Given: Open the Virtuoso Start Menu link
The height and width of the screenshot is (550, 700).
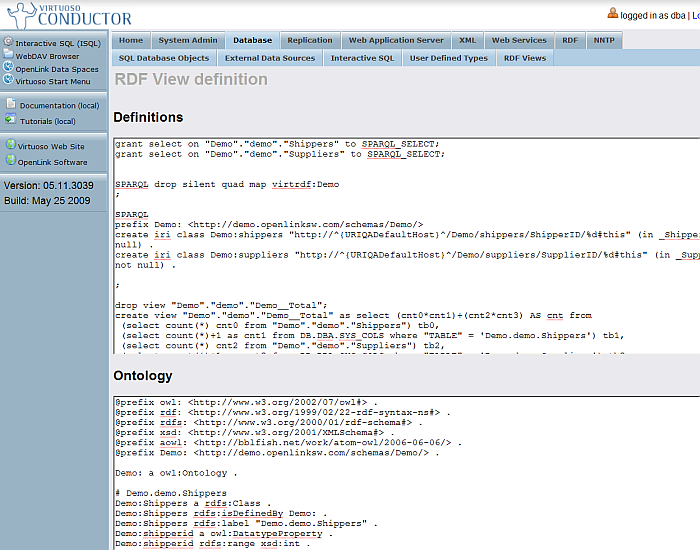Looking at the screenshot, I should point(53,81).
